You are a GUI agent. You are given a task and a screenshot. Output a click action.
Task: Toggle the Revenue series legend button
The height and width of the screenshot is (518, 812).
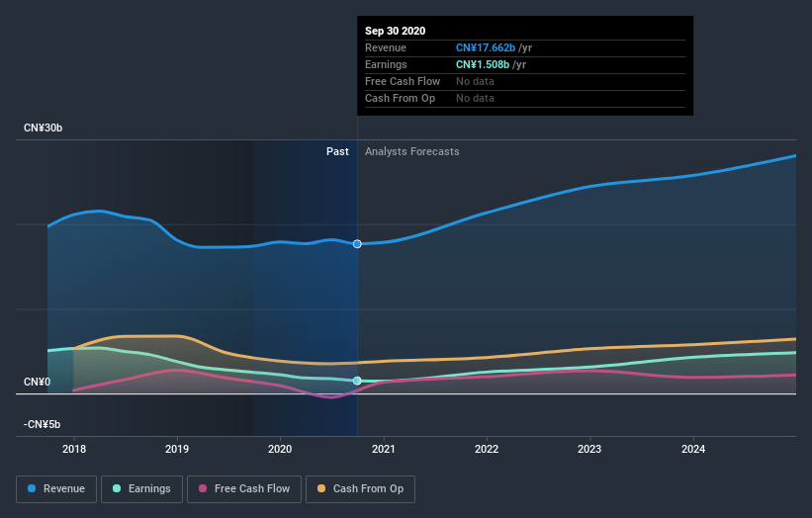56,489
